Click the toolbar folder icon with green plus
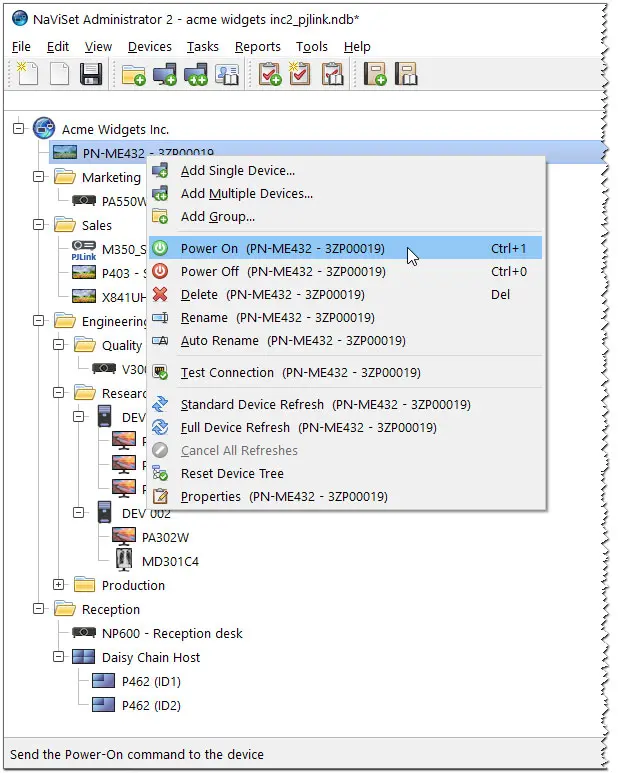The height and width of the screenshot is (773, 618). tap(133, 75)
